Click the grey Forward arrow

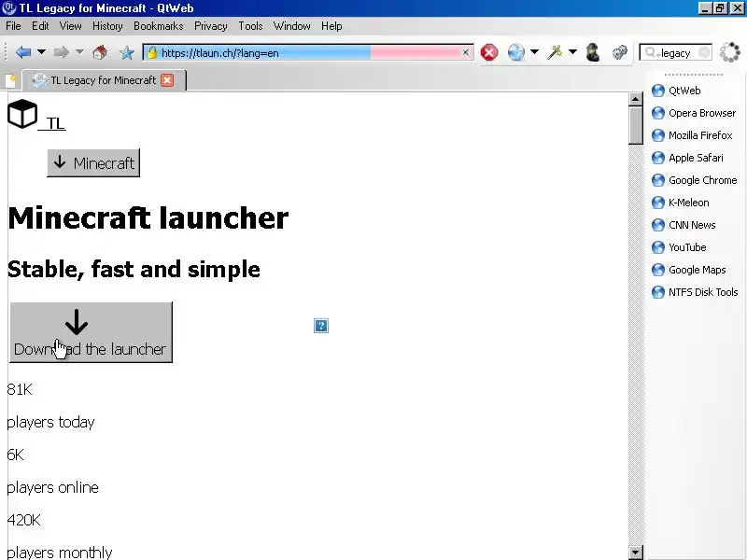(x=62, y=52)
